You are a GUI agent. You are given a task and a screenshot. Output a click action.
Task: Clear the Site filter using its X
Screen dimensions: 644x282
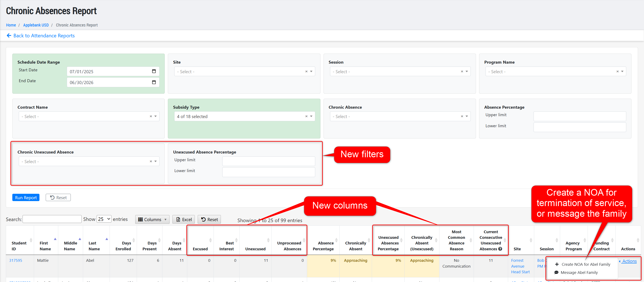306,71
